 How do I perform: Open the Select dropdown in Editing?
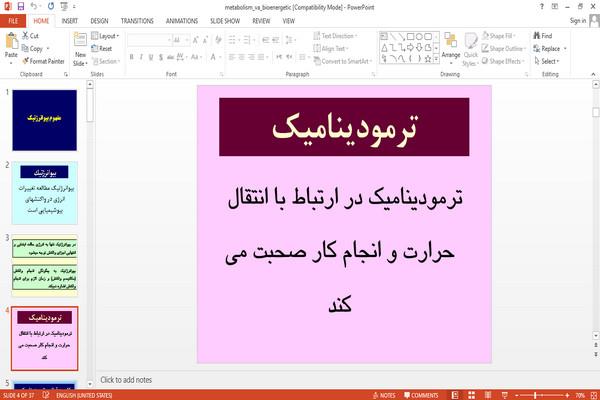click(x=547, y=61)
